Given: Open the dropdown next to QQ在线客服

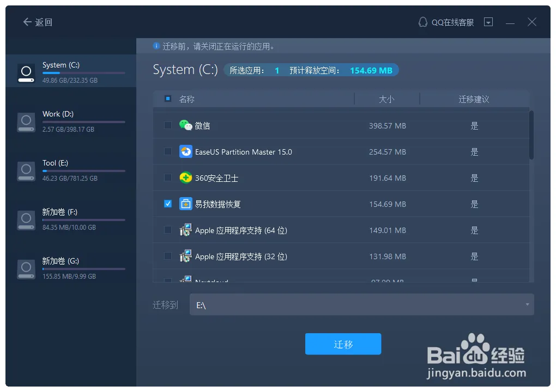Looking at the screenshot, I should point(488,22).
